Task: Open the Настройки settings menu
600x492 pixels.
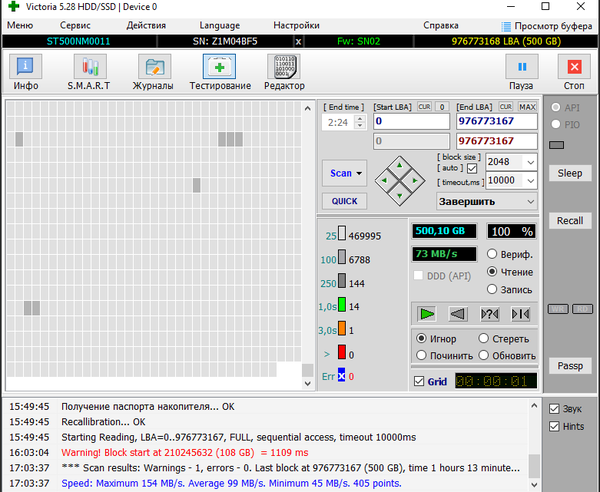Action: (296, 24)
